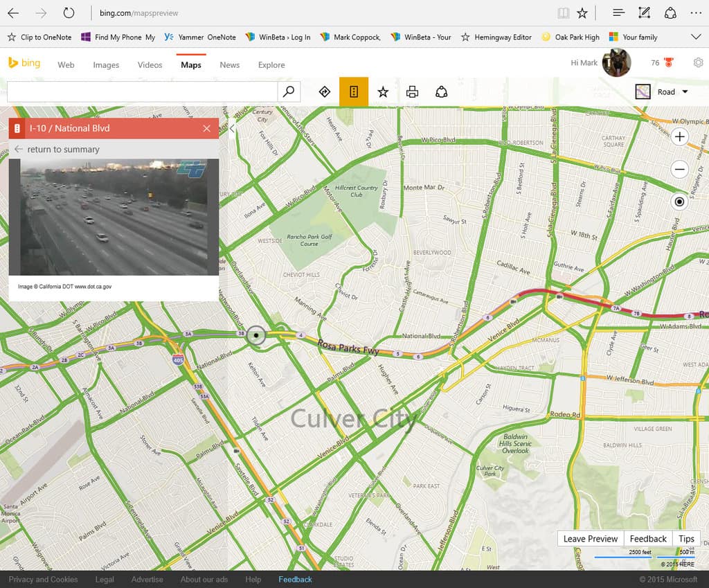Click return to summary link
This screenshot has height=588, width=709.
(57, 150)
